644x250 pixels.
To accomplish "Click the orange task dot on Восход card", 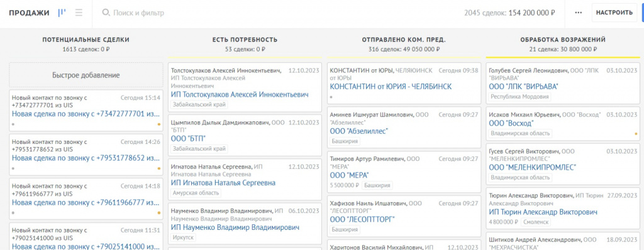I will pyautogui.click(x=636, y=133).
